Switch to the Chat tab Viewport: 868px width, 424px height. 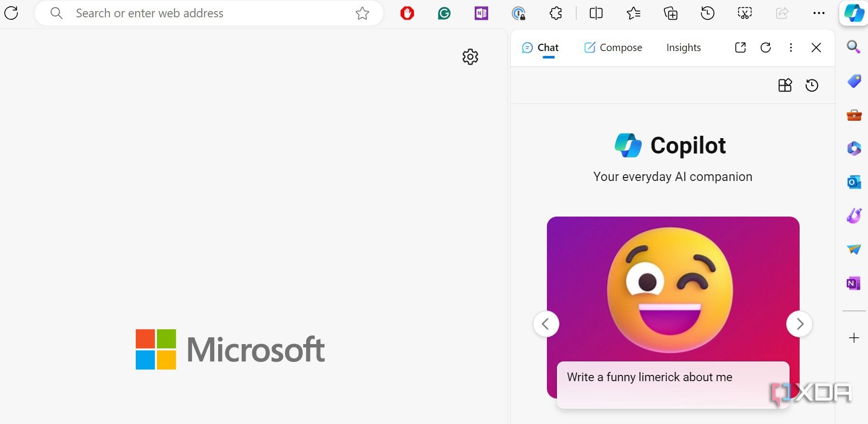(x=540, y=48)
